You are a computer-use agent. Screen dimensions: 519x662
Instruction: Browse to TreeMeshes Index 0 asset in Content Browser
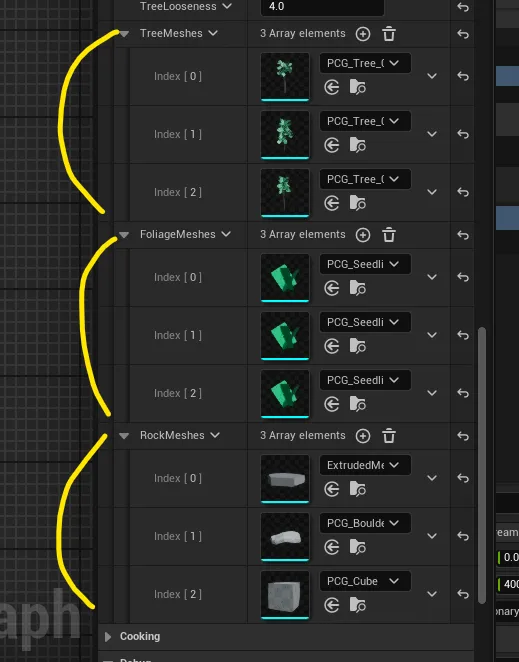(x=357, y=87)
